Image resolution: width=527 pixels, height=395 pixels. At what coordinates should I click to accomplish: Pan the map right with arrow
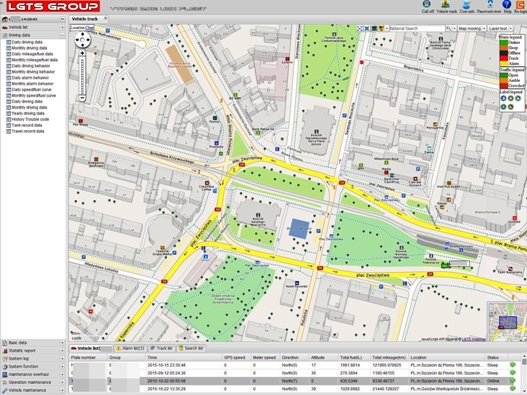tap(88, 40)
